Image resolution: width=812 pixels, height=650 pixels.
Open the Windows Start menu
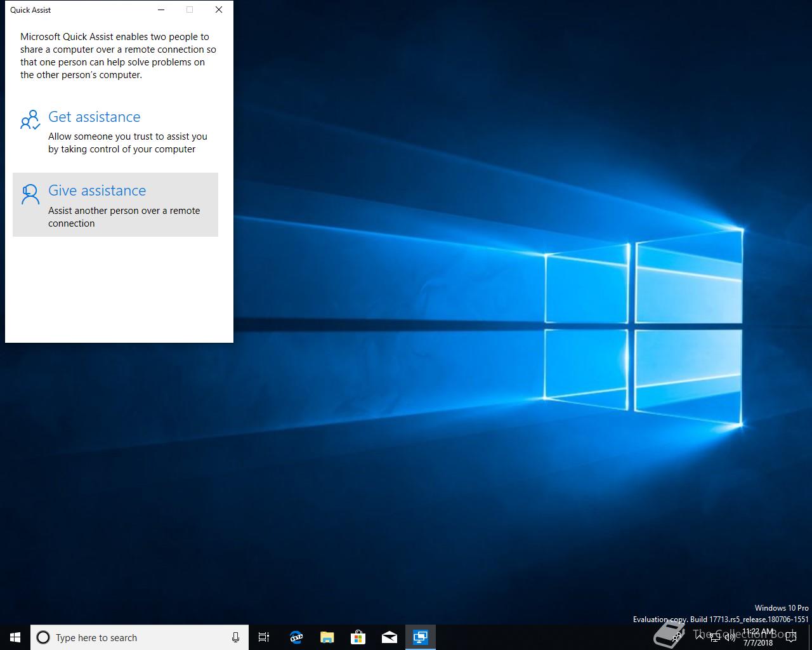[x=15, y=637]
